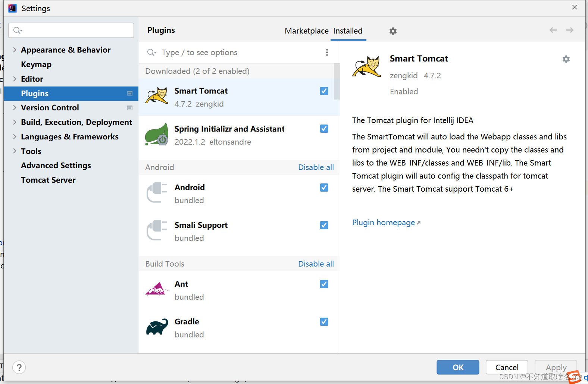This screenshot has width=588, height=384.
Task: Expand Languages & Frameworks node
Action: point(15,136)
